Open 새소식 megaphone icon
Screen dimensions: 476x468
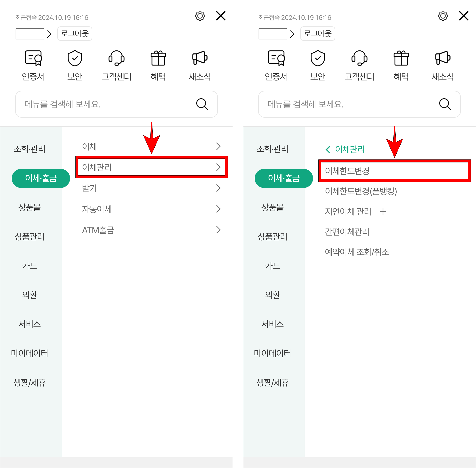pyautogui.click(x=199, y=58)
